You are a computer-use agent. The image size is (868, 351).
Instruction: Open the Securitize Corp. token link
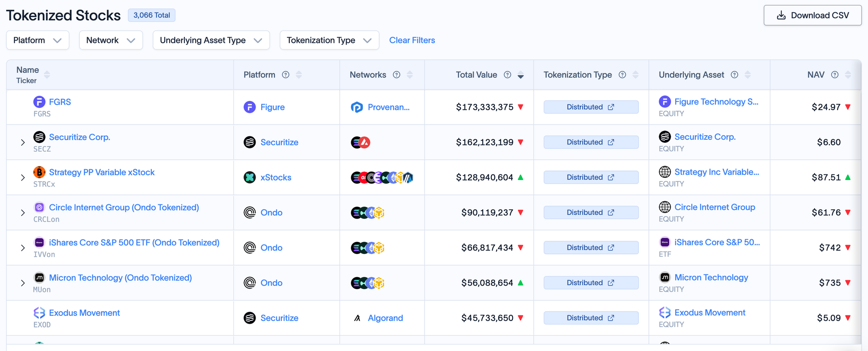[x=79, y=137]
